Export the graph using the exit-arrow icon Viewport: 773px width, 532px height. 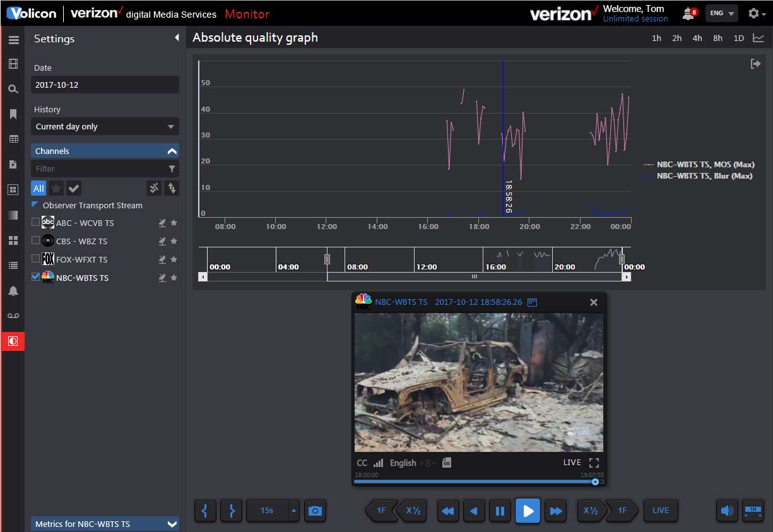[755, 64]
